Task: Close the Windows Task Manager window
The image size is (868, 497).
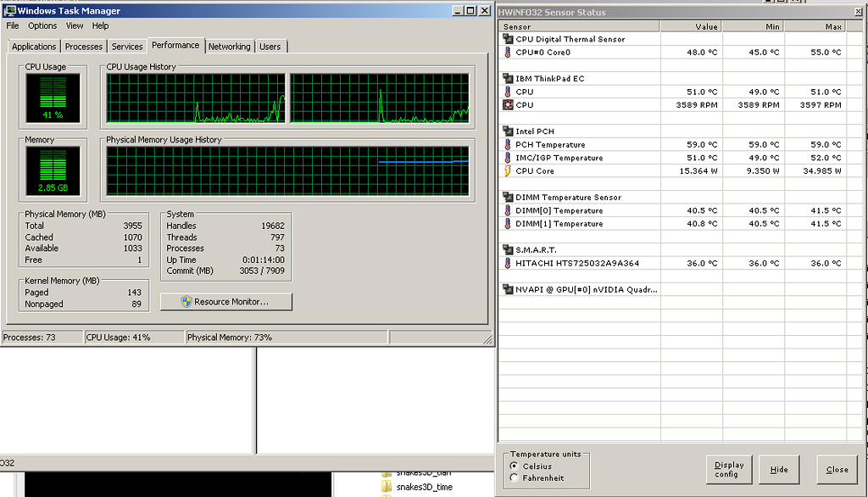Action: [x=484, y=10]
